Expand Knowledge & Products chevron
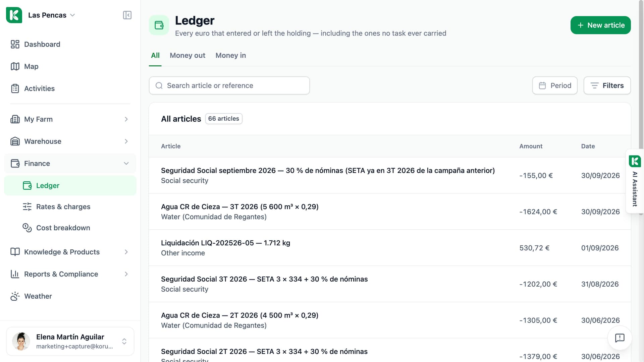The width and height of the screenshot is (644, 362). 126,252
